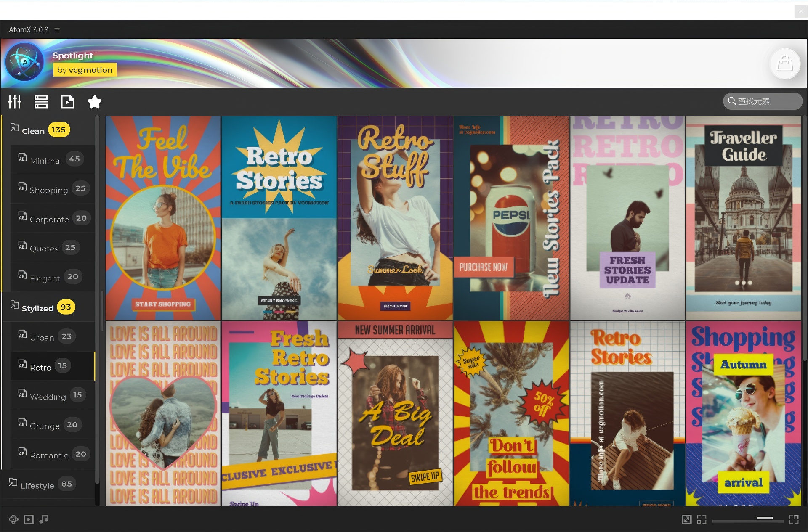
Task: Open the Pepsi Purchase Now template
Action: pyautogui.click(x=511, y=218)
